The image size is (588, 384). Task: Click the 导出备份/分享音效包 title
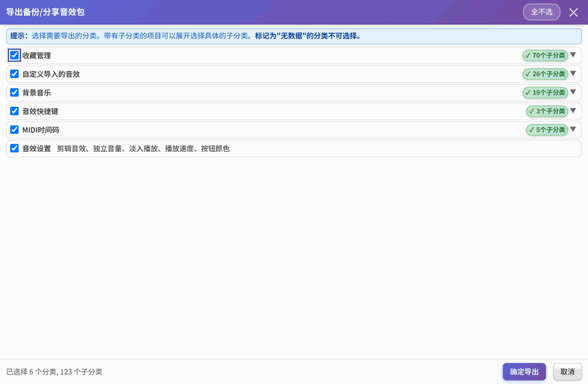(x=46, y=12)
